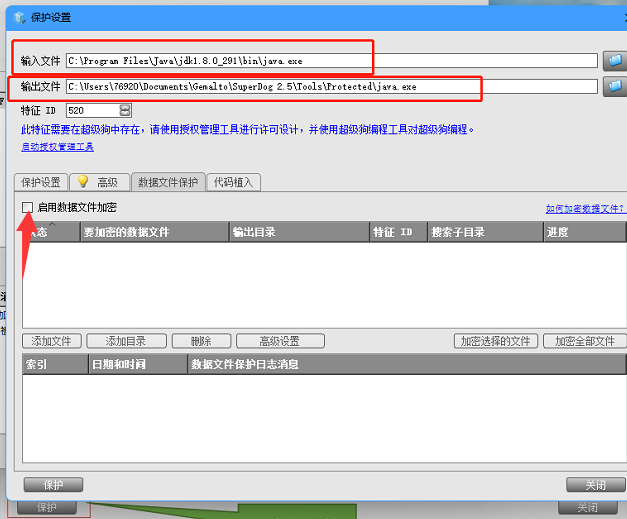The width and height of the screenshot is (627, 519).
Task: Click 加密选择的文件 button
Action: click(x=496, y=341)
